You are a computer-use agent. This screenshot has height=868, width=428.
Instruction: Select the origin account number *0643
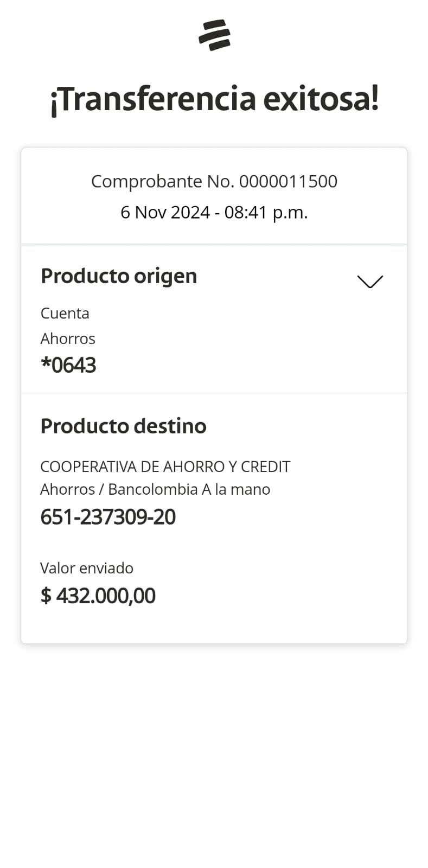tap(69, 365)
